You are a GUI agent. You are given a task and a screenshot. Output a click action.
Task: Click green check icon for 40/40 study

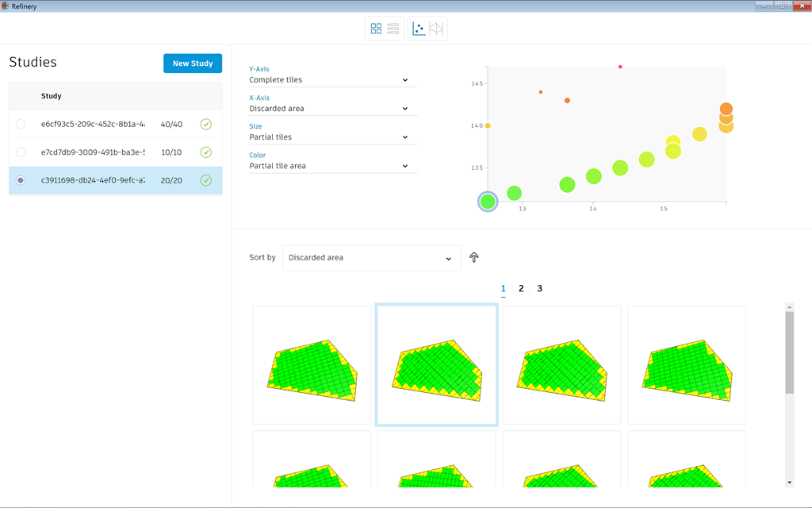point(206,124)
